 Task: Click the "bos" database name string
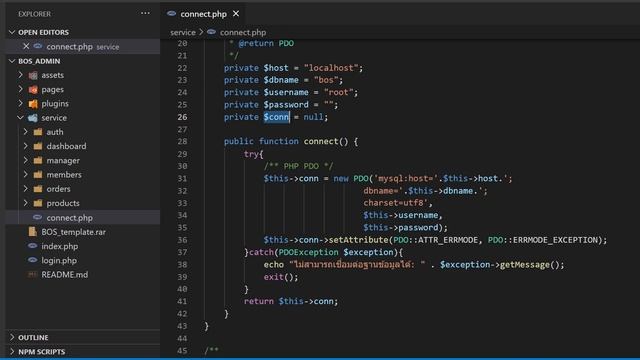(x=326, y=80)
